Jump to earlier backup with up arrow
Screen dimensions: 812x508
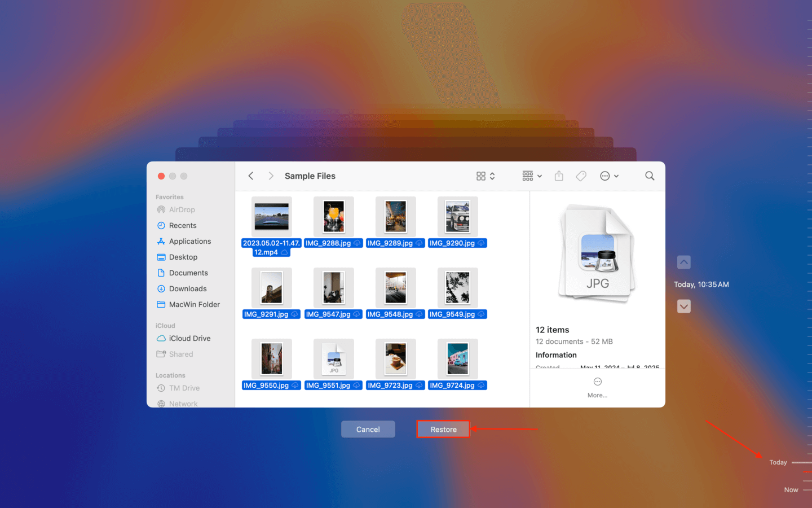click(x=683, y=262)
